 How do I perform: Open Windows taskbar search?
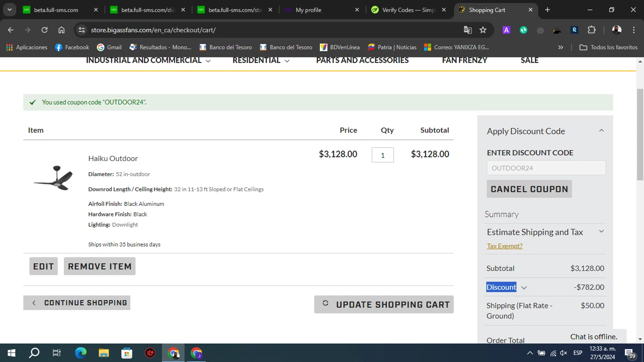(x=34, y=353)
